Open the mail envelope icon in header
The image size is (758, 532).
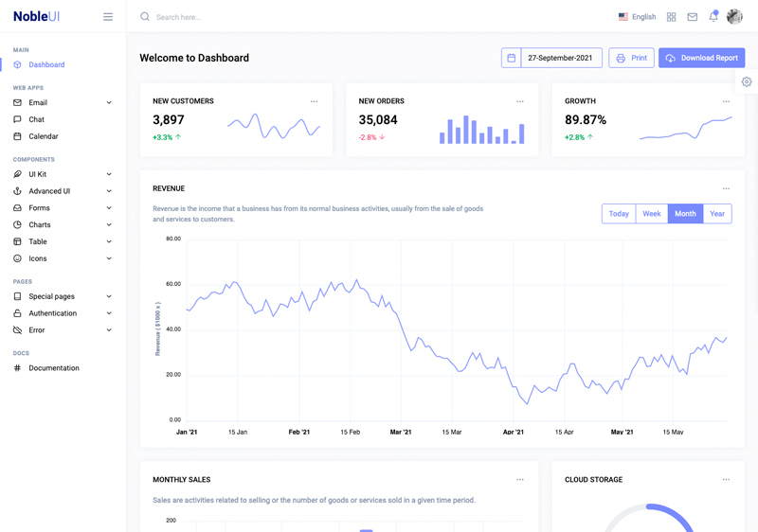(693, 17)
